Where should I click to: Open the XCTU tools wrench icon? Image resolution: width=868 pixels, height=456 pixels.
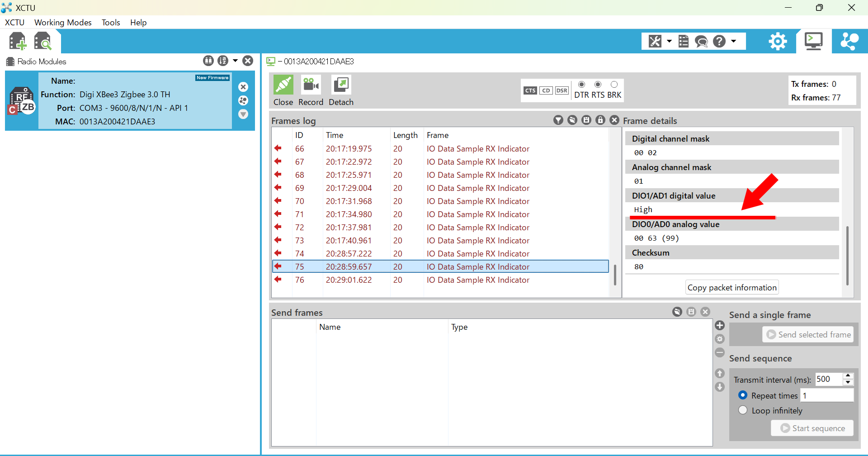[655, 41]
